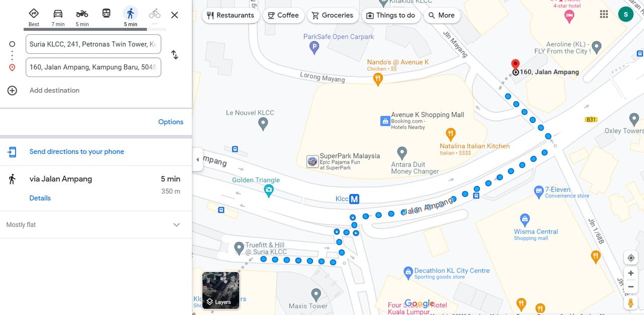Click the Suria KLCC starting point field
The width and height of the screenshot is (644, 315).
click(x=94, y=44)
